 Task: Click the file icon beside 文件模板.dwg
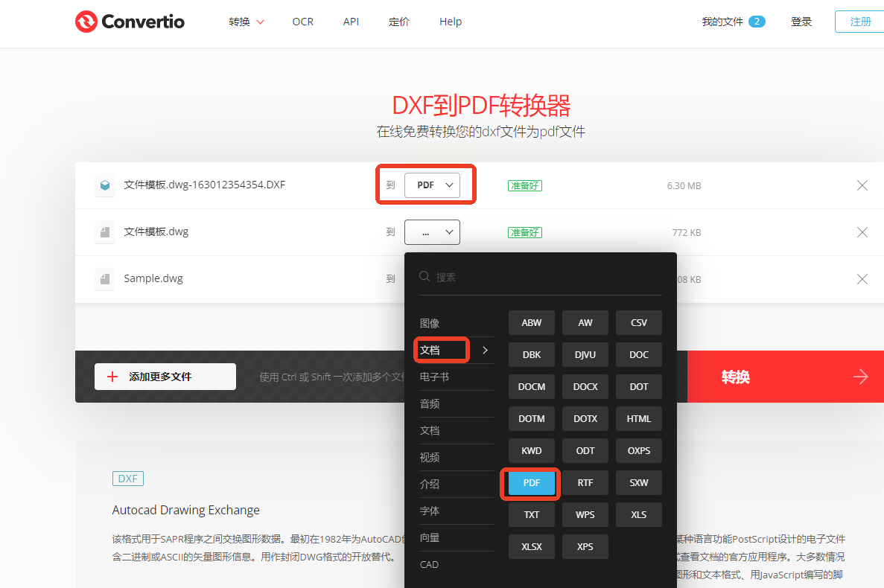pyautogui.click(x=105, y=232)
